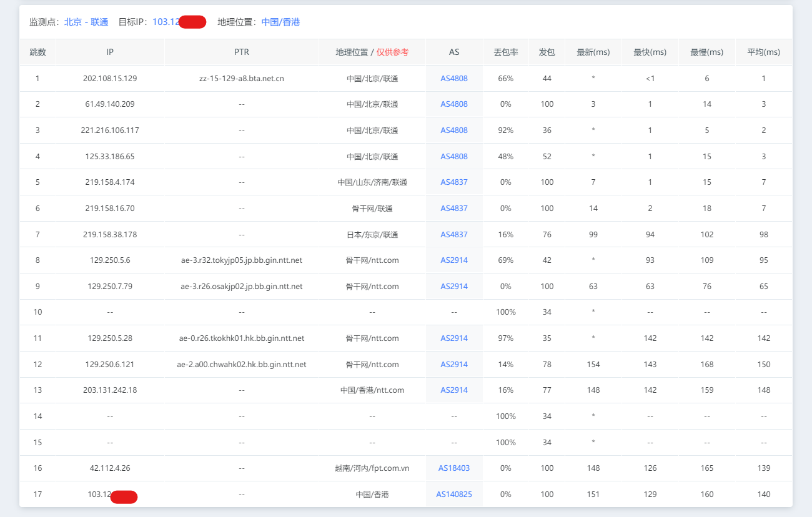Select PTR ae-3.r26.osakjp02.jp.bb.gin.ntt.net

pos(242,287)
